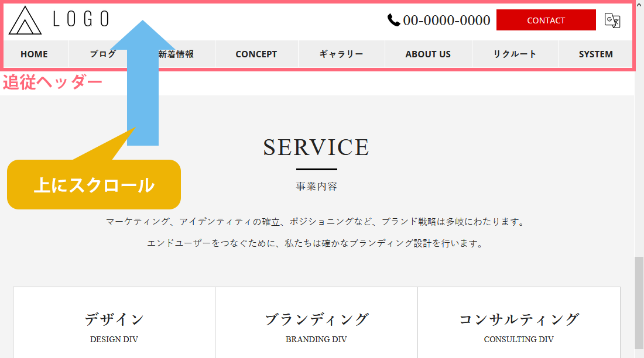644x358 pixels.
Task: Select the デザイン service card
Action: [114, 325]
